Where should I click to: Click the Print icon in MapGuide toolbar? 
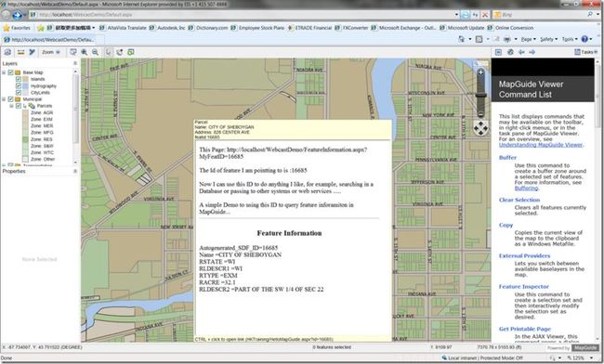pos(7,52)
